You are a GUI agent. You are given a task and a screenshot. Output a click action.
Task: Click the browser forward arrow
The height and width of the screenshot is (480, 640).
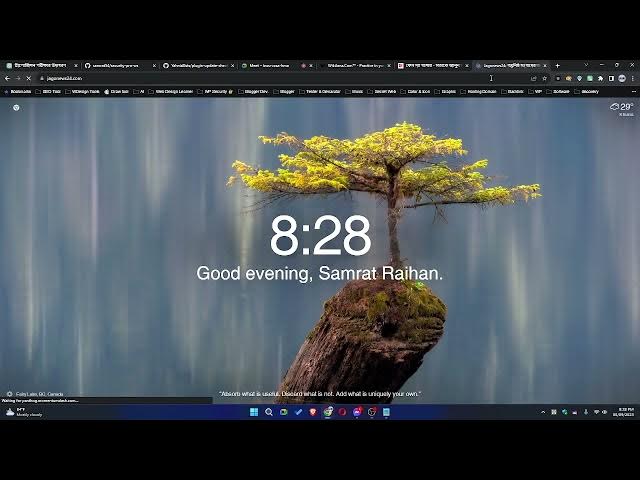tap(18, 78)
